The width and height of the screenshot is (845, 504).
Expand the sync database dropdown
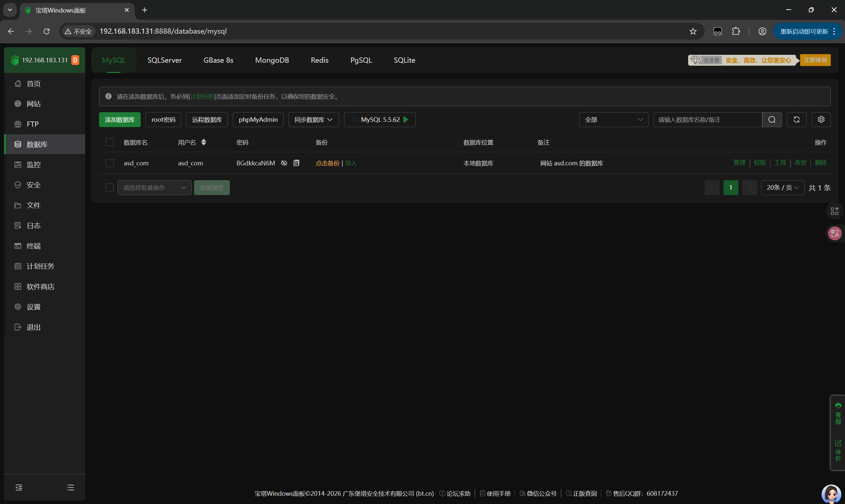(313, 119)
